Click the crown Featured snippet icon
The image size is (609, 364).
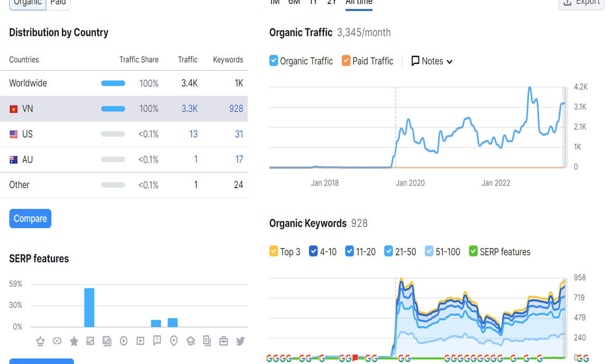coord(41,341)
